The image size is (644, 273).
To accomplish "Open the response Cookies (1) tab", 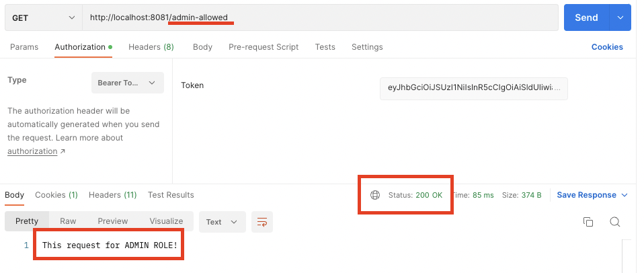I will click(x=56, y=195).
